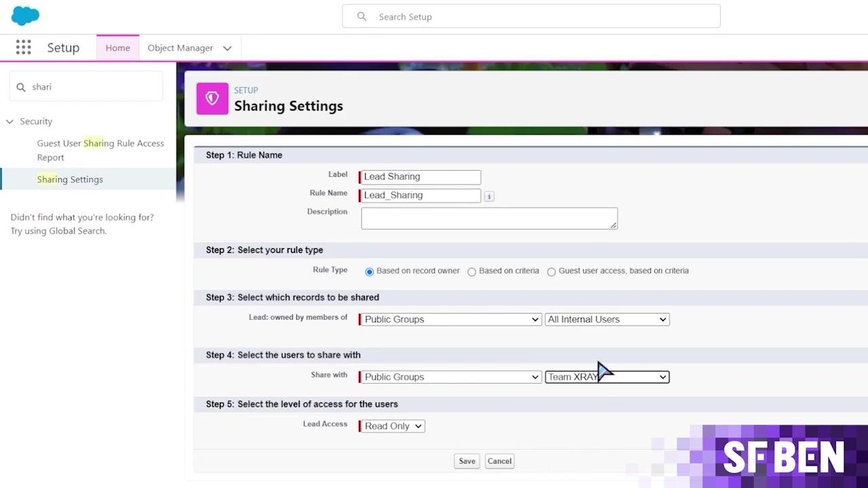Open Share with Public Groups dropdown

point(451,377)
